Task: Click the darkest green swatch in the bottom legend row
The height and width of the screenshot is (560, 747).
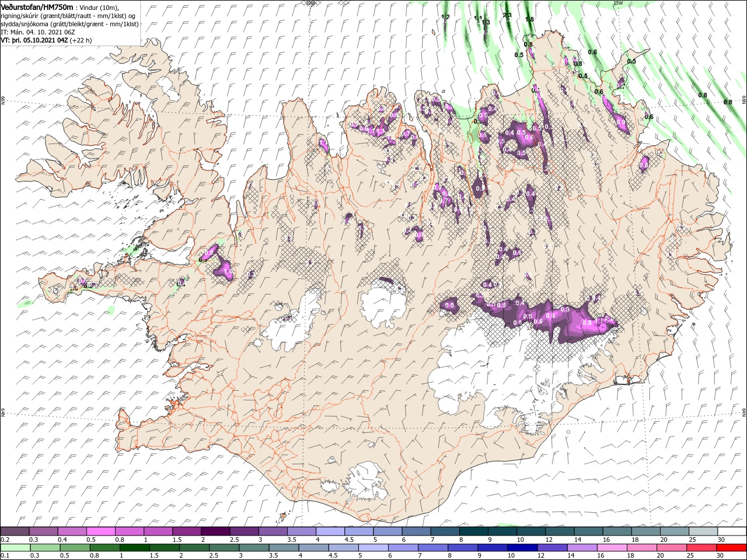Action: pyautogui.click(x=134, y=548)
